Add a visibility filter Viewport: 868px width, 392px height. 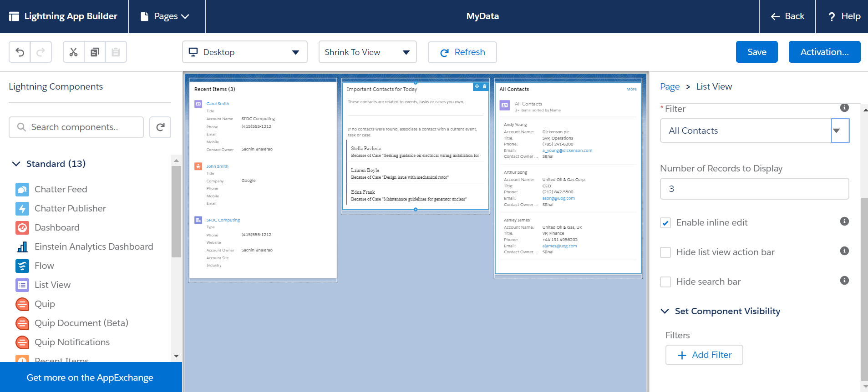704,355
